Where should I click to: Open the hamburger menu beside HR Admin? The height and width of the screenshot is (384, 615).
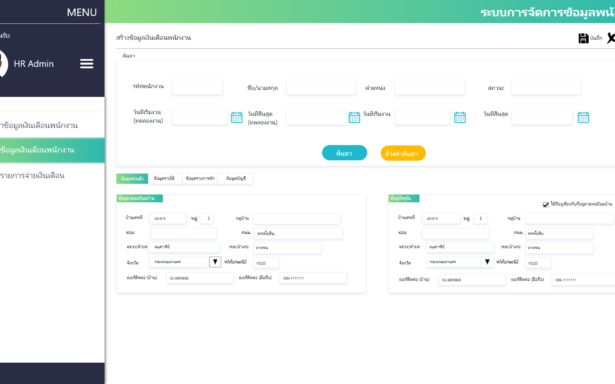tap(87, 64)
